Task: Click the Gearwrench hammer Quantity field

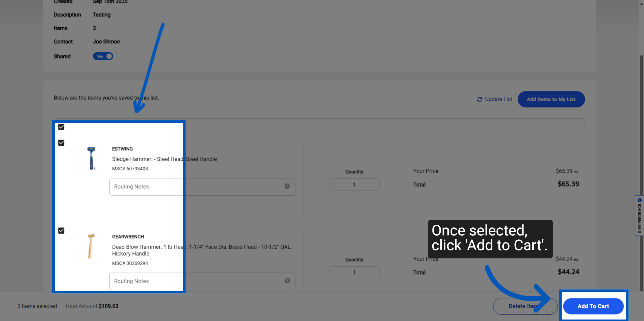Action: click(x=354, y=272)
